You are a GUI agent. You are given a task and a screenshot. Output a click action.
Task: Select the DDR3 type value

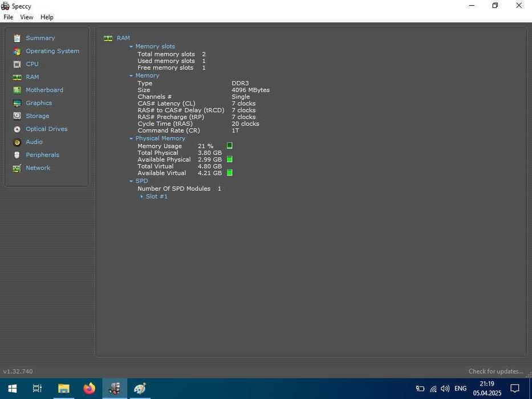coord(240,83)
